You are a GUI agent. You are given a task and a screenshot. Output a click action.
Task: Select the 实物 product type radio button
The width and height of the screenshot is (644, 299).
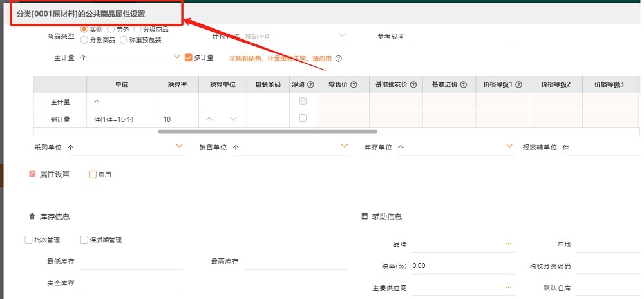84,29
